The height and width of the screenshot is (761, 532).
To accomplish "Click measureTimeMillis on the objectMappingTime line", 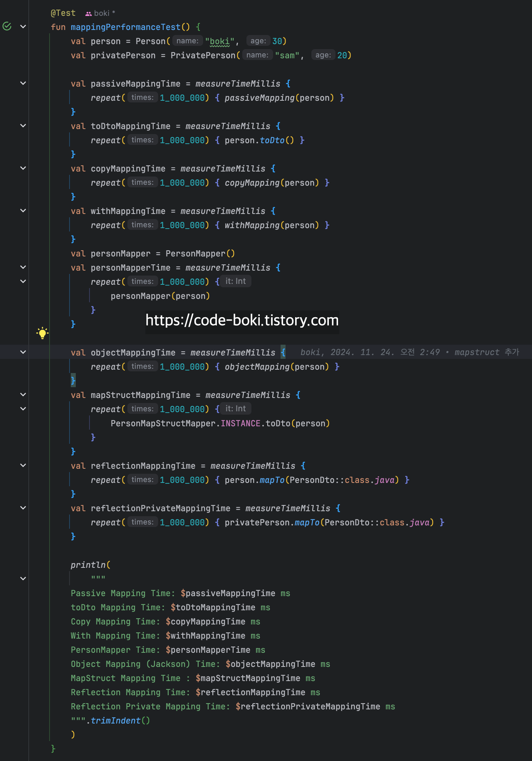I will pos(233,353).
